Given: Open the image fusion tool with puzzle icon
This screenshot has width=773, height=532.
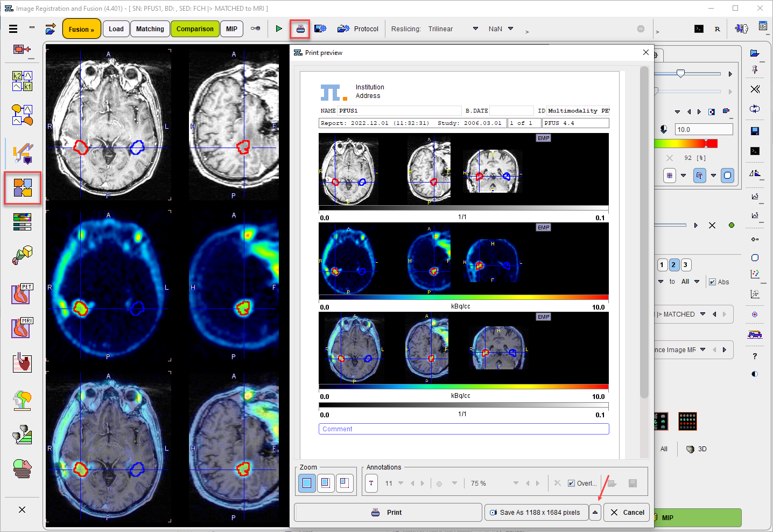Looking at the screenshot, I should coord(23,188).
